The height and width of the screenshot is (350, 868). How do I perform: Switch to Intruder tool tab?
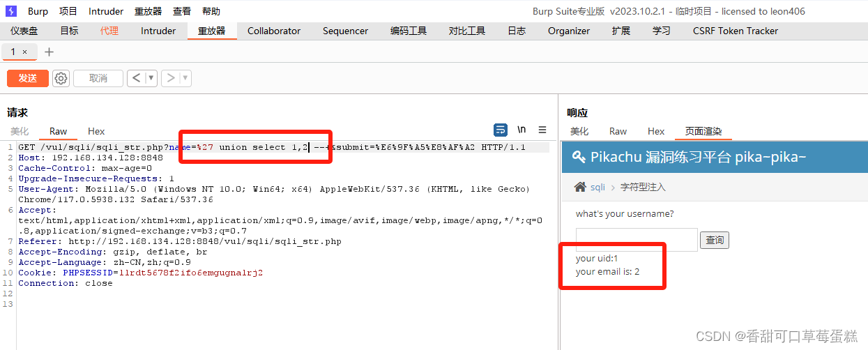coord(158,31)
